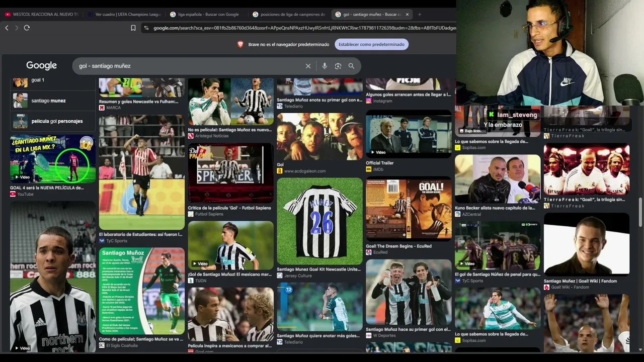Screen dimensions: 644x362
Task: Bookmark this page with the bookmark icon
Action: [x=133, y=28]
